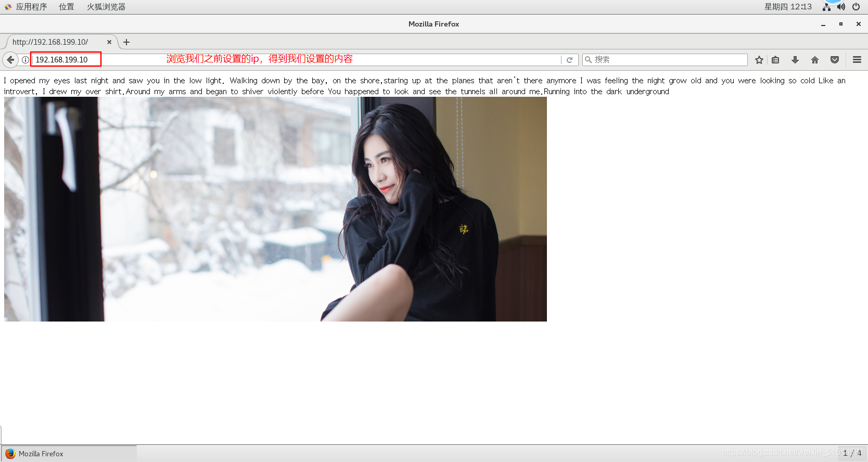Minimize the Mozilla Firefox window
868x462 pixels.
click(x=823, y=24)
